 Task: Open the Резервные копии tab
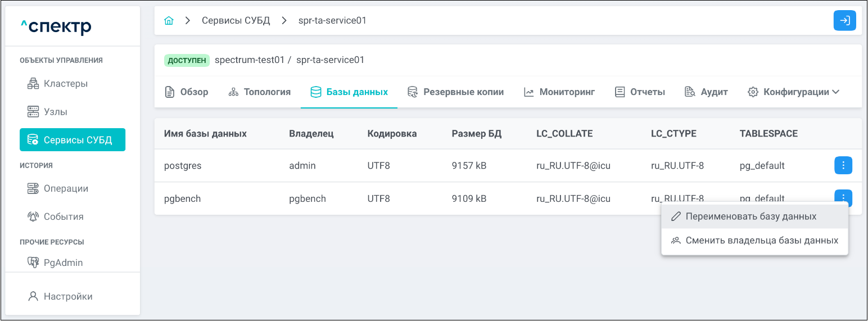[456, 92]
